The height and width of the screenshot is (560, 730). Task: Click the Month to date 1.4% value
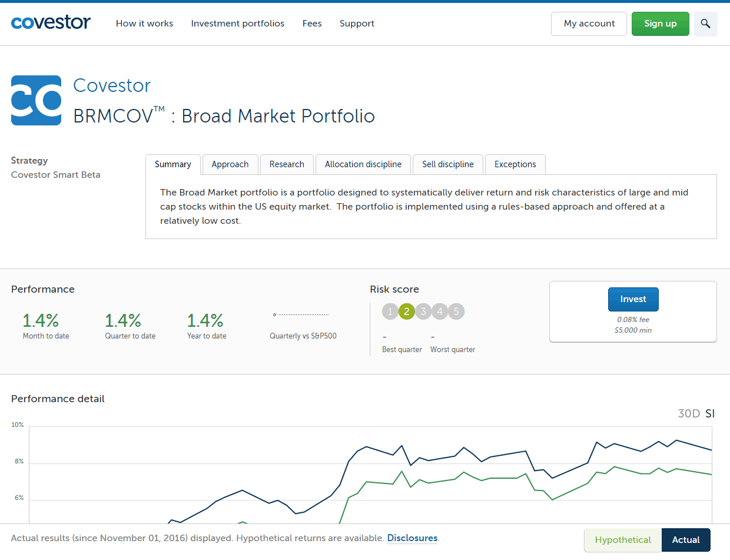pos(41,321)
